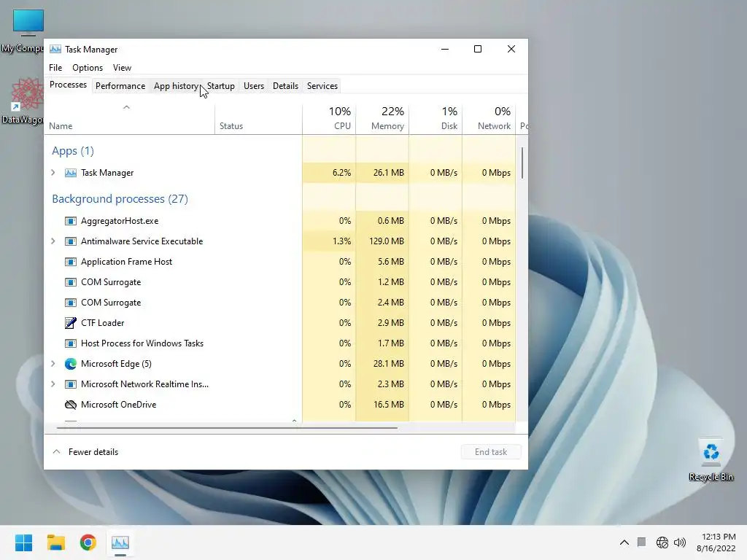The image size is (747, 560).
Task: Expand Microsoft Network Realtime Inspection entry
Action: 53,384
